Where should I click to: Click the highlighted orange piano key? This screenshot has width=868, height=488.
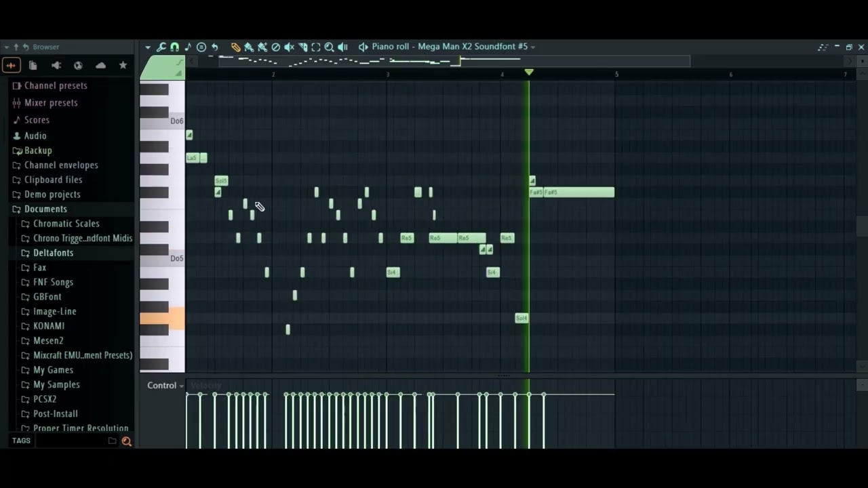[163, 318]
